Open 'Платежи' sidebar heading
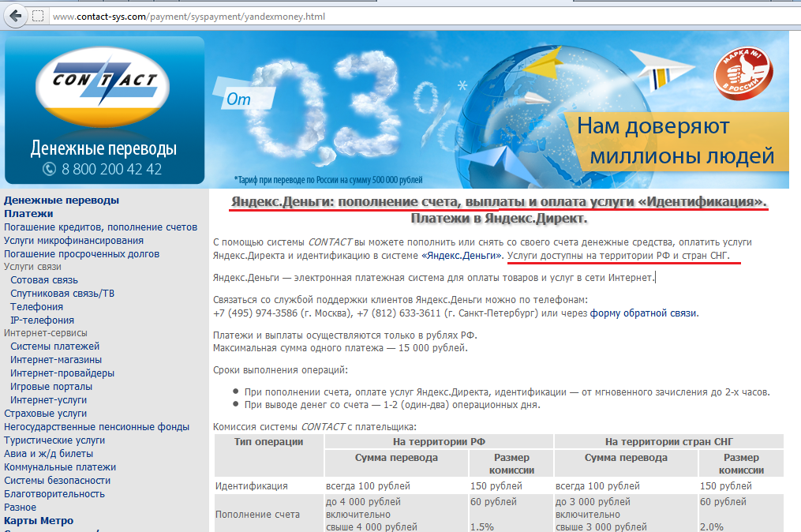801x532 pixels. [28, 214]
